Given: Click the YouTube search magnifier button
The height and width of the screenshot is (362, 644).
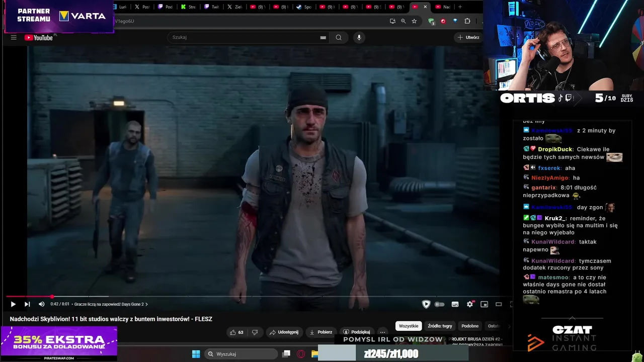Looking at the screenshot, I should click(339, 37).
